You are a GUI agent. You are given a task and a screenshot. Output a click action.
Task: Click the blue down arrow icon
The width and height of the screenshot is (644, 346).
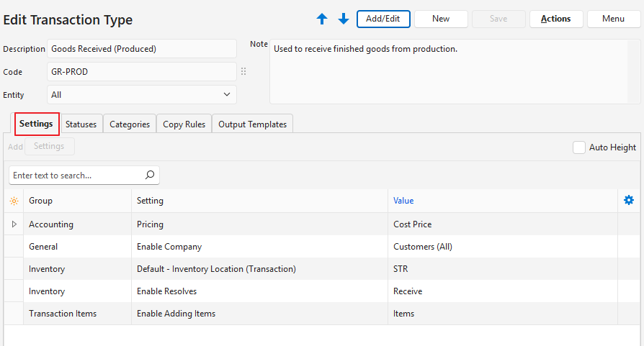point(343,19)
